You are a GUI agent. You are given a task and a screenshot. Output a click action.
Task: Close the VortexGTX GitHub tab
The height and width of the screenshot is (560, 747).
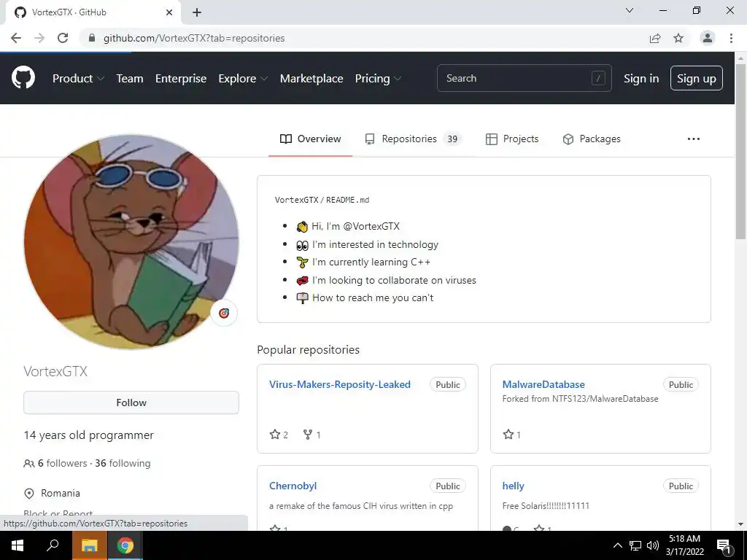pyautogui.click(x=169, y=12)
